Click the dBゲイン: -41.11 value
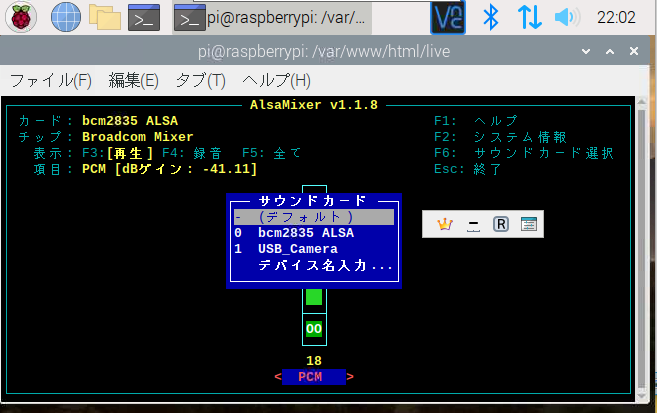Screen dimensions: 657x413 [x=186, y=169]
